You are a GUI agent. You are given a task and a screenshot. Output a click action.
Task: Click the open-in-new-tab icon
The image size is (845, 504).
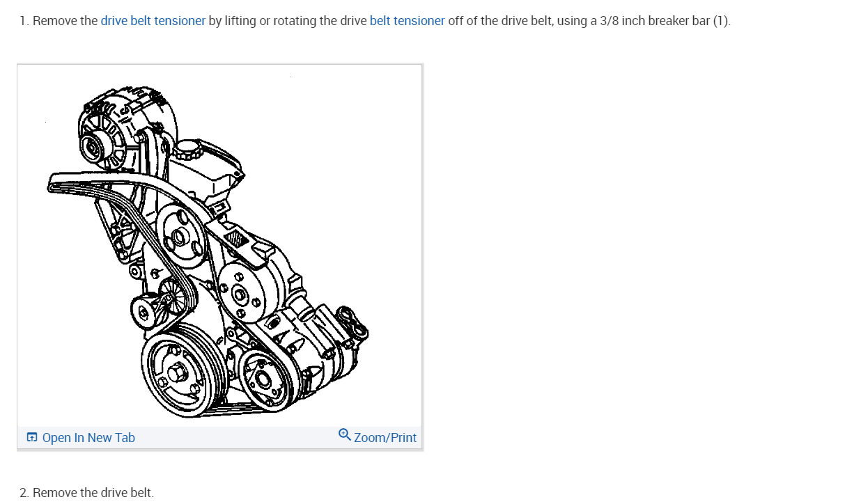pyautogui.click(x=32, y=438)
